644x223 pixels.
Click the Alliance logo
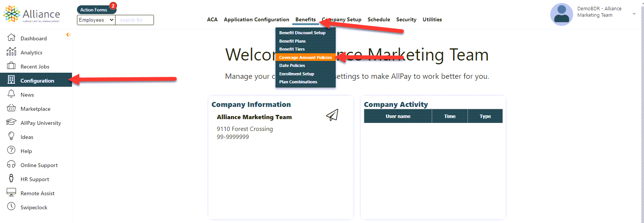click(x=32, y=14)
